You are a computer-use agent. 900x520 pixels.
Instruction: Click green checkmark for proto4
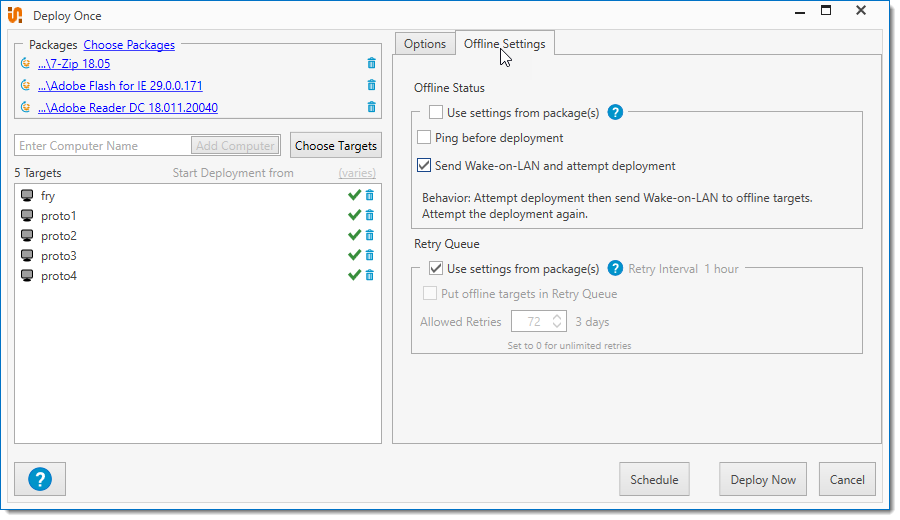[354, 276]
